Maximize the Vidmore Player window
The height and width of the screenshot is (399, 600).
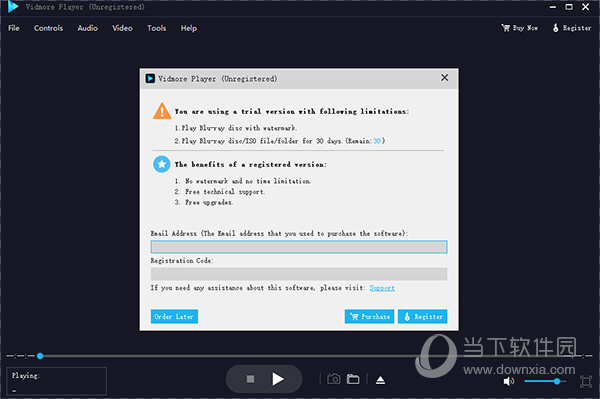coord(569,7)
